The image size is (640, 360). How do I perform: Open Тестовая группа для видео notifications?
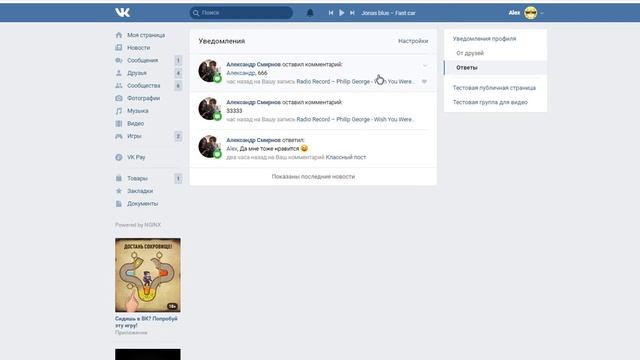click(490, 102)
